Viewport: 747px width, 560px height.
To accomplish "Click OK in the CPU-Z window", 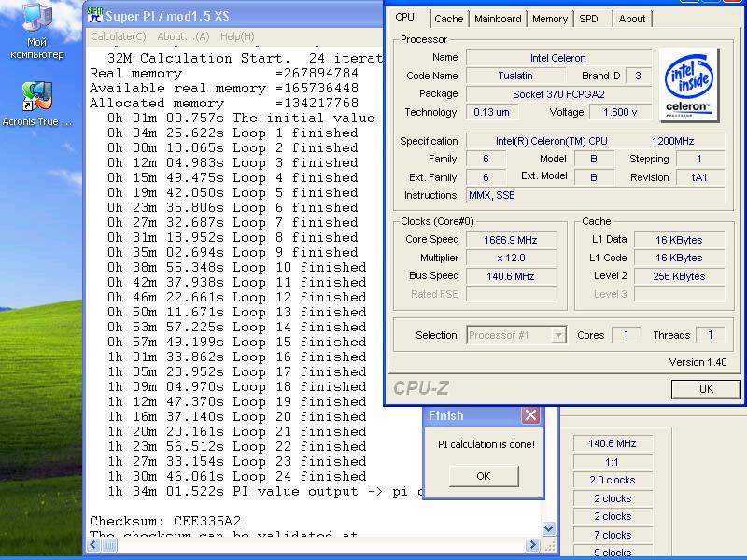I will [706, 389].
